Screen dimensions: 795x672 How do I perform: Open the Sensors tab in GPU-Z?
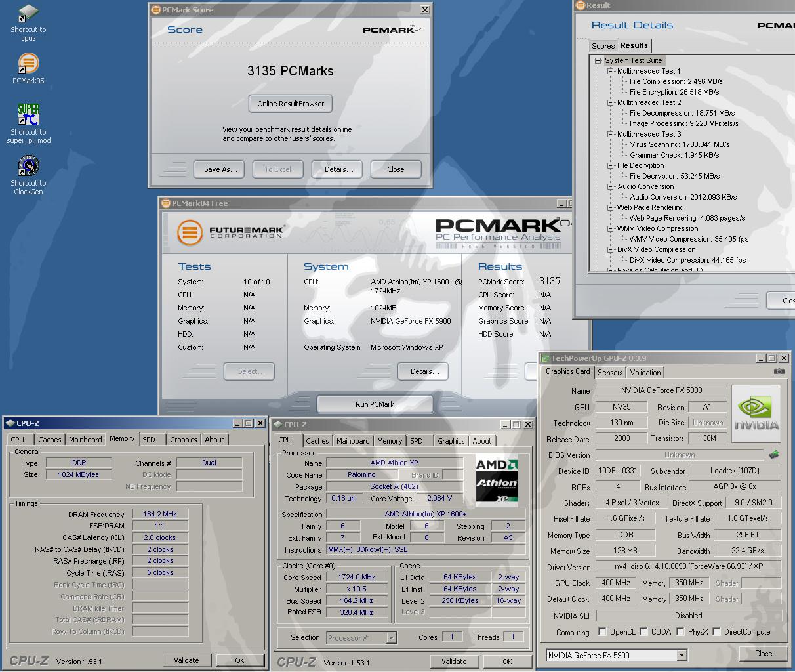[x=610, y=372]
